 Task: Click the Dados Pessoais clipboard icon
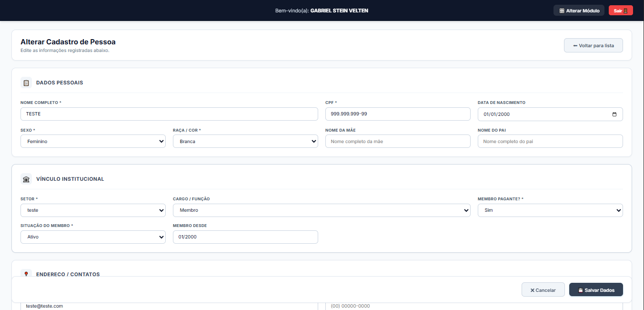tap(26, 83)
